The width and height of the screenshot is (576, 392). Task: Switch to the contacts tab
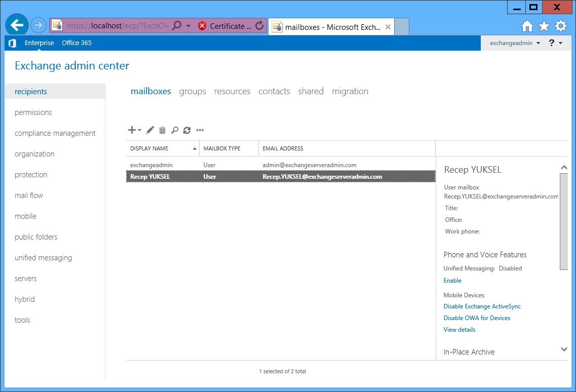[x=274, y=91]
